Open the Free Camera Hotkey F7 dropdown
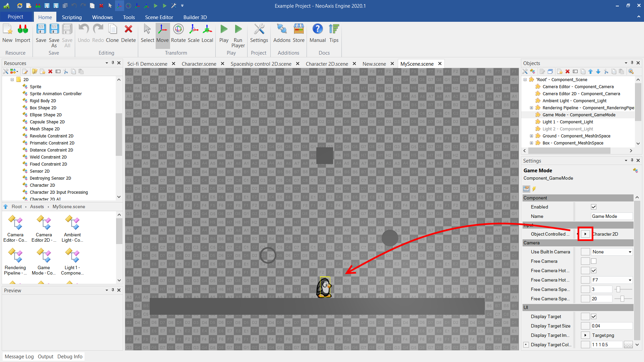The image size is (644, 362). (x=630, y=280)
